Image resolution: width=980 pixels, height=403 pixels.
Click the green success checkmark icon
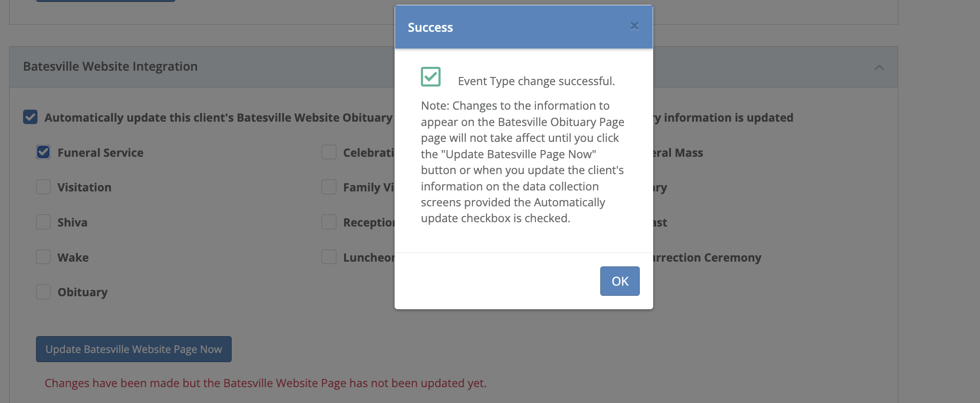(431, 77)
